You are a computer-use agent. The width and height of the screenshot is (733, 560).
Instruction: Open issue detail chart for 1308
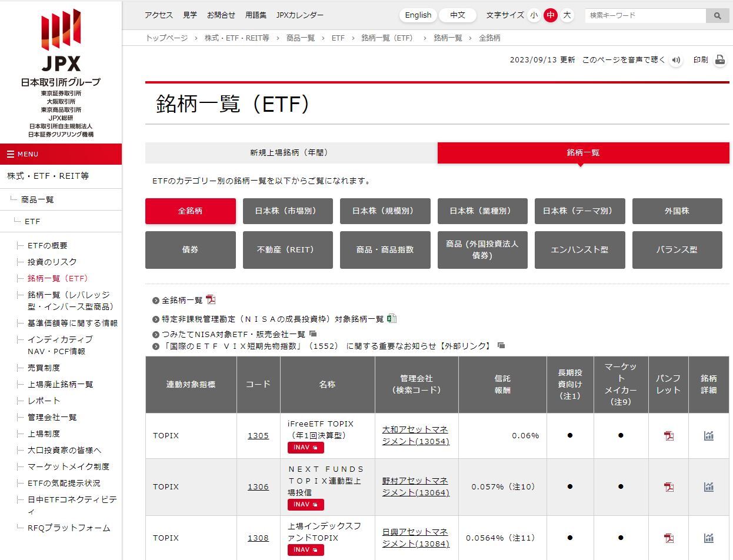click(x=709, y=538)
